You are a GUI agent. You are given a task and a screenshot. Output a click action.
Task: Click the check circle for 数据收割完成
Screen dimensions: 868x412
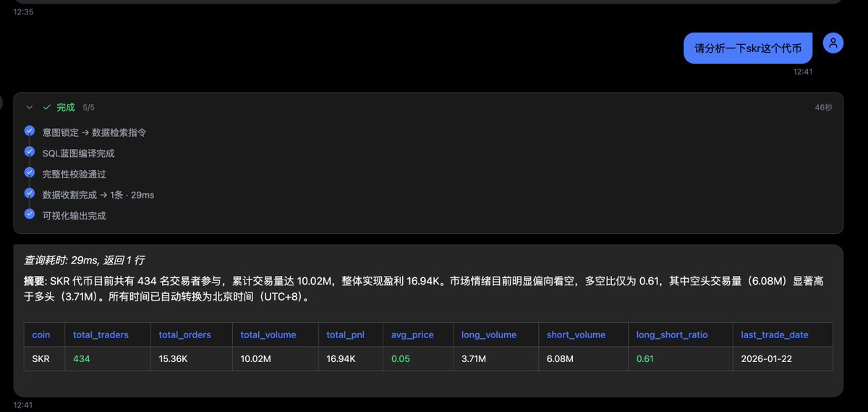[30, 193]
